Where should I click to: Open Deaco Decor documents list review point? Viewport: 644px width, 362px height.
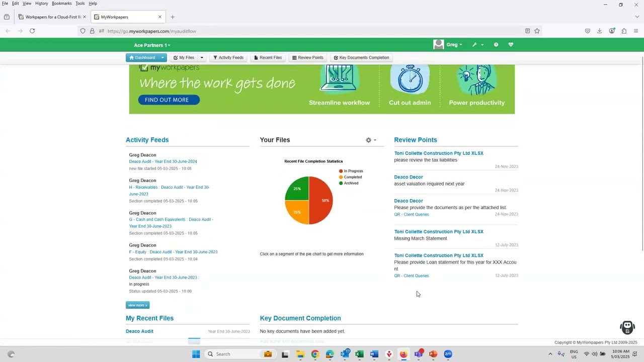pos(409,201)
